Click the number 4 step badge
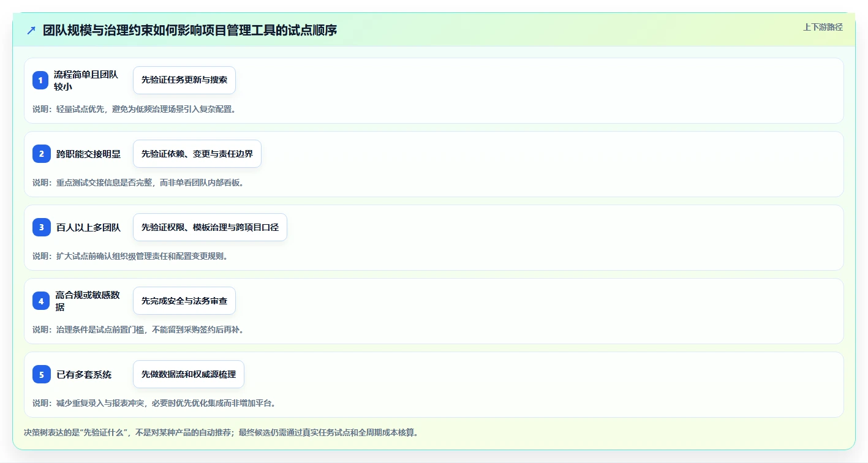 pyautogui.click(x=41, y=301)
